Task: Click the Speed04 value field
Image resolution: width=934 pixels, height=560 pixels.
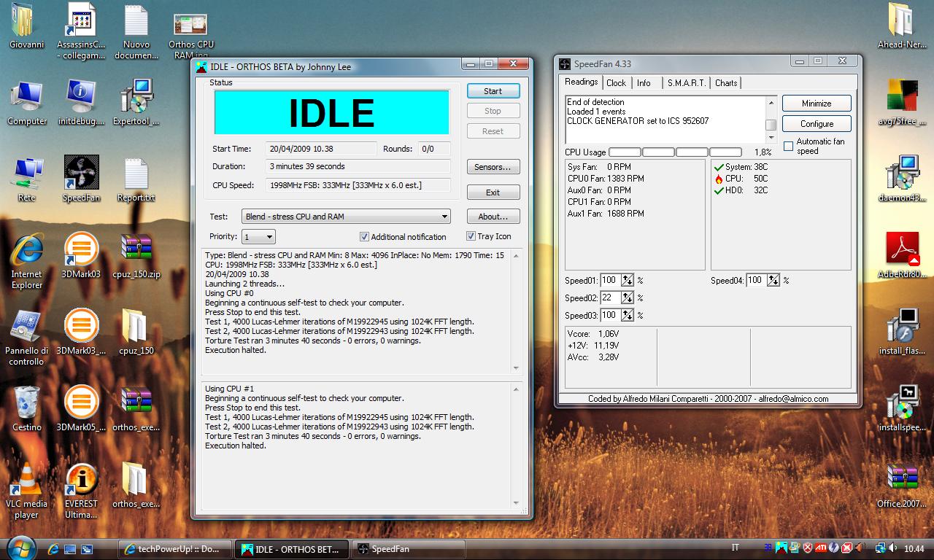Action: 757,280
